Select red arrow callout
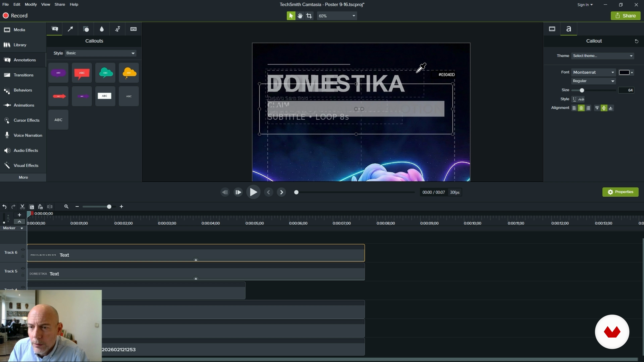The image size is (644, 362). coord(58,96)
